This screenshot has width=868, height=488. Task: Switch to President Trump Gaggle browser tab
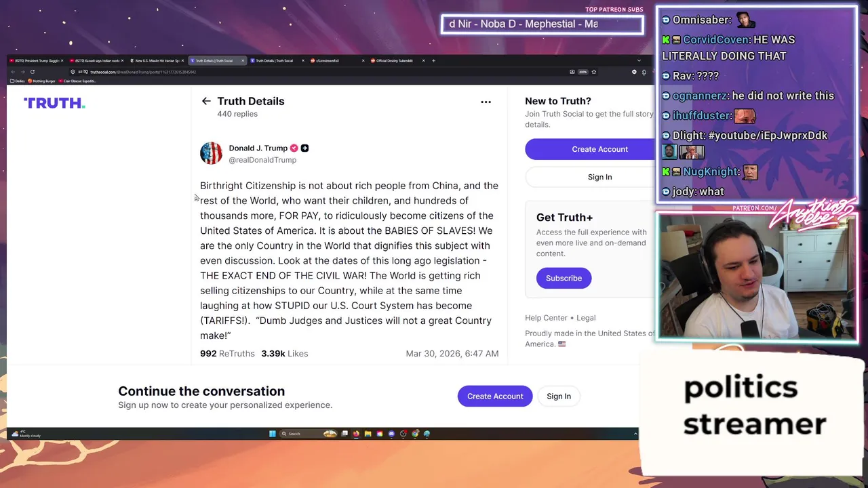coord(36,60)
